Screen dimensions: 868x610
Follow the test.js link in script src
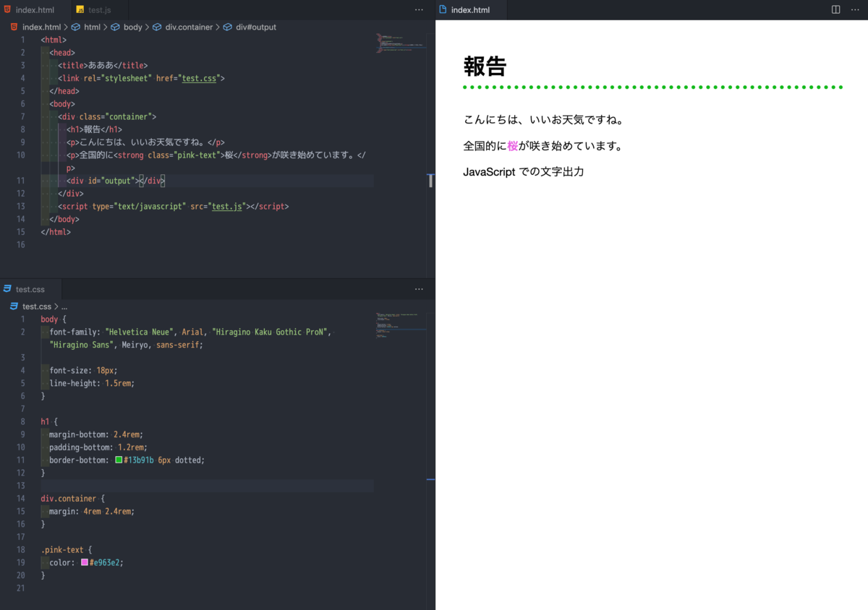tap(227, 207)
